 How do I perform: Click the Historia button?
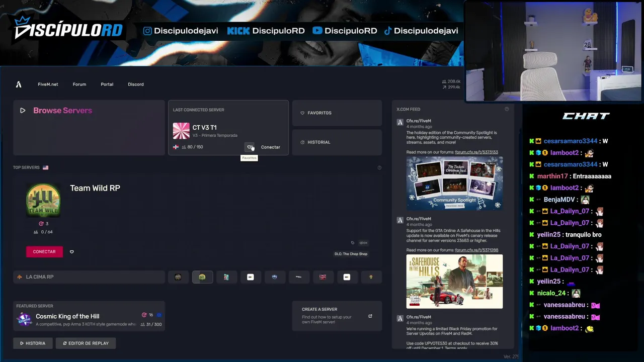tap(33, 343)
